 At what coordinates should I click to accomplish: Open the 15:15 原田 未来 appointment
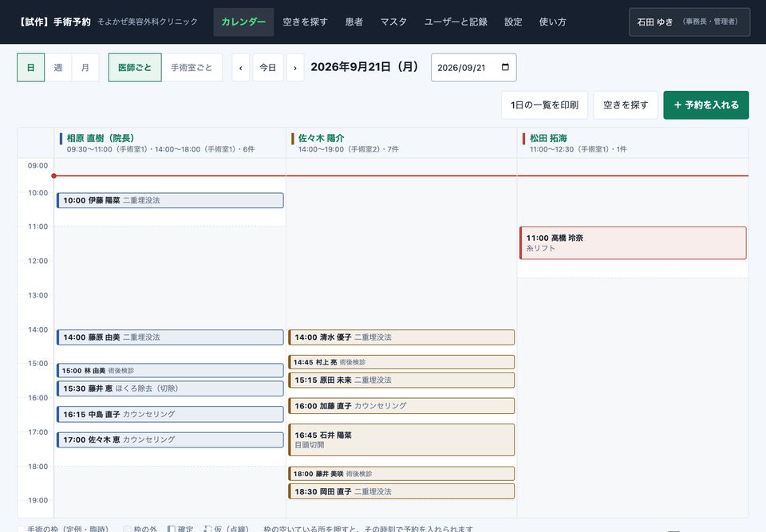(401, 380)
